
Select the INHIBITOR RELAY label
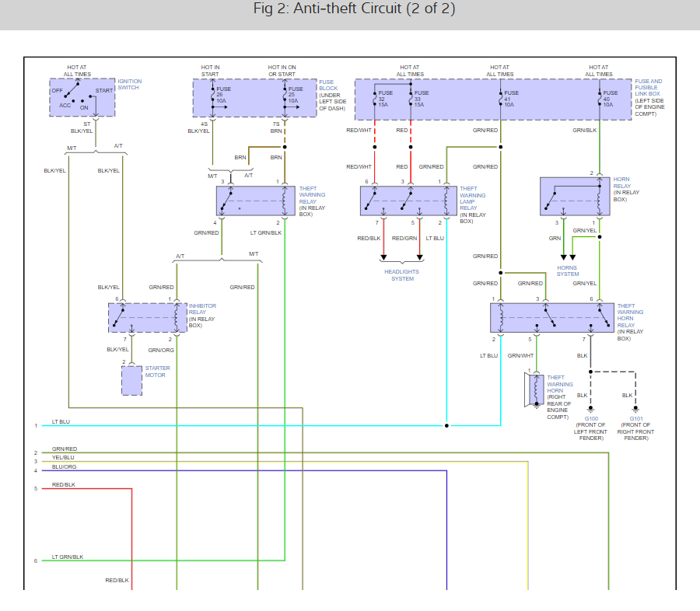(x=202, y=316)
